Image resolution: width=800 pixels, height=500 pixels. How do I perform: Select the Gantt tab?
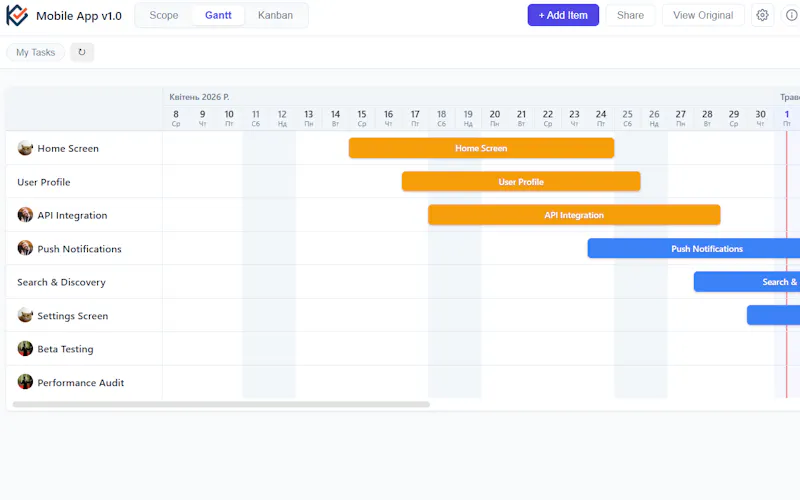click(218, 15)
